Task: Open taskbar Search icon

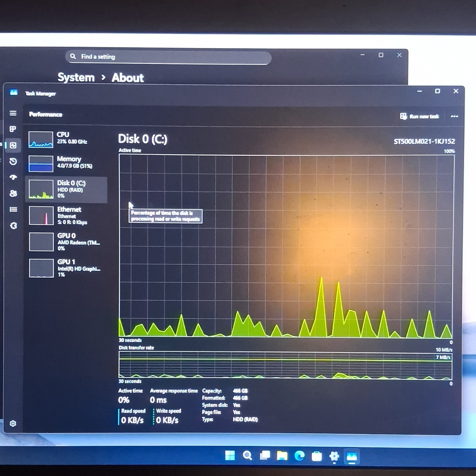Action: [247, 455]
